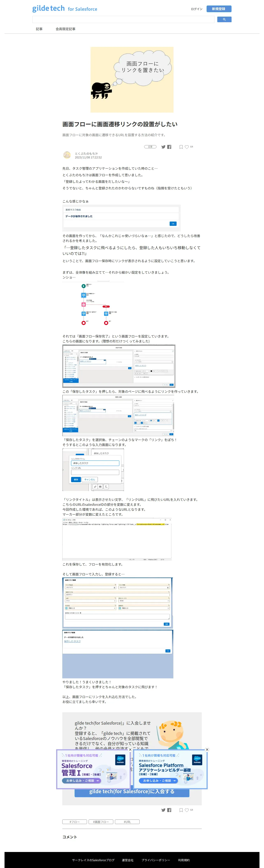
Task: Click the sloth article header image
Action: coord(132,80)
